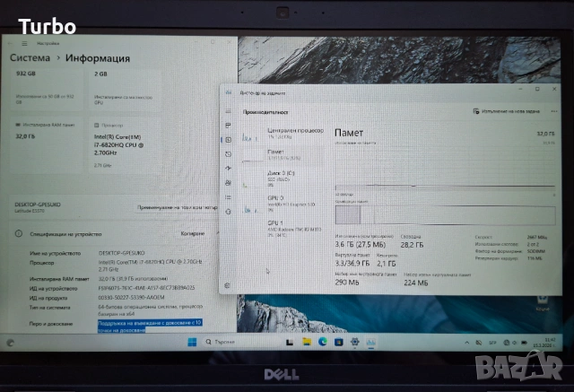Screen dimensions: 574x392
Task: Select Памет entry in performance list
Action: pyautogui.click(x=283, y=155)
